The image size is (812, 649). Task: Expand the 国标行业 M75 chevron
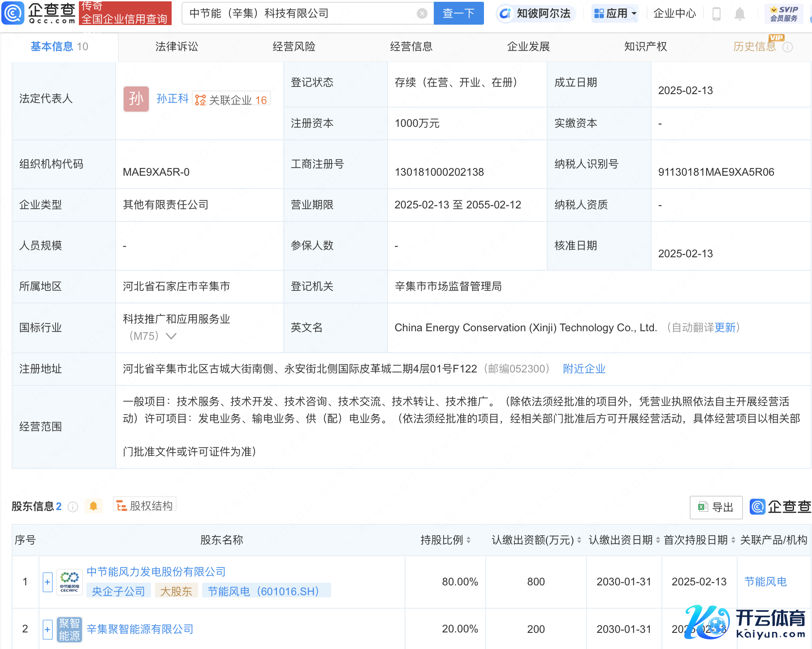[x=171, y=336]
